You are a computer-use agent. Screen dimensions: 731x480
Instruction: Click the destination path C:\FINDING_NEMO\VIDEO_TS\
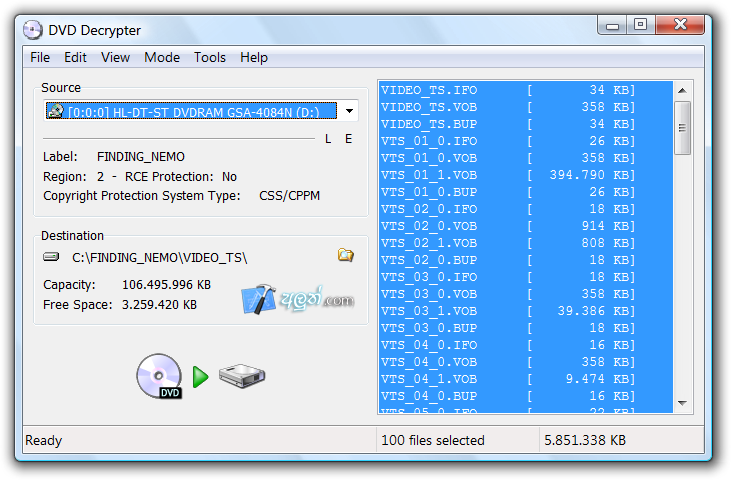pos(159,258)
